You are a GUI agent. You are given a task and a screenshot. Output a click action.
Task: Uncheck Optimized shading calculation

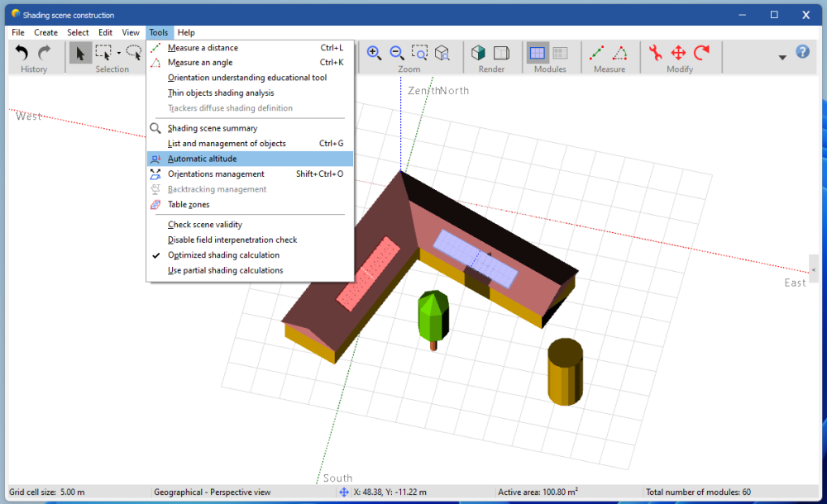pyautogui.click(x=223, y=255)
